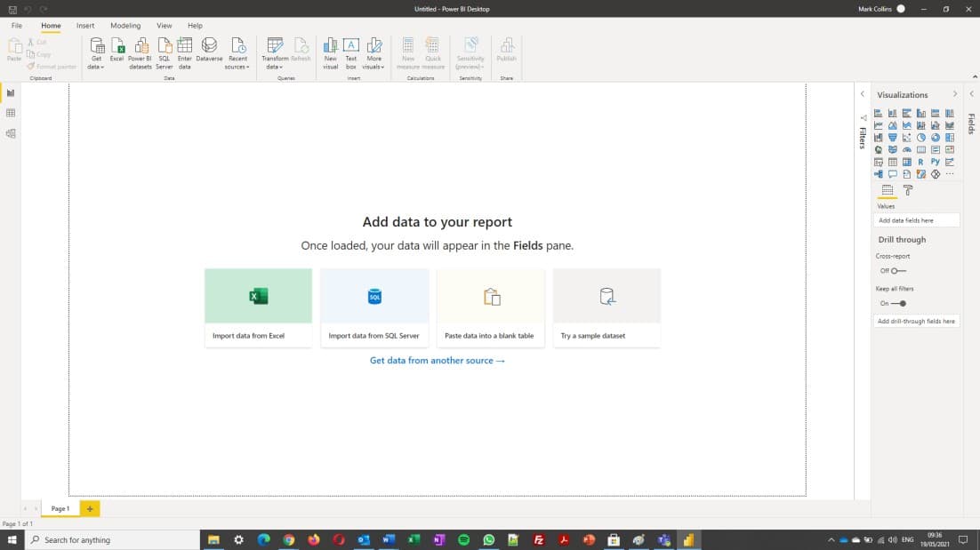This screenshot has height=550, width=980.
Task: Collapse the ribbon with the caret
Action: [975, 76]
